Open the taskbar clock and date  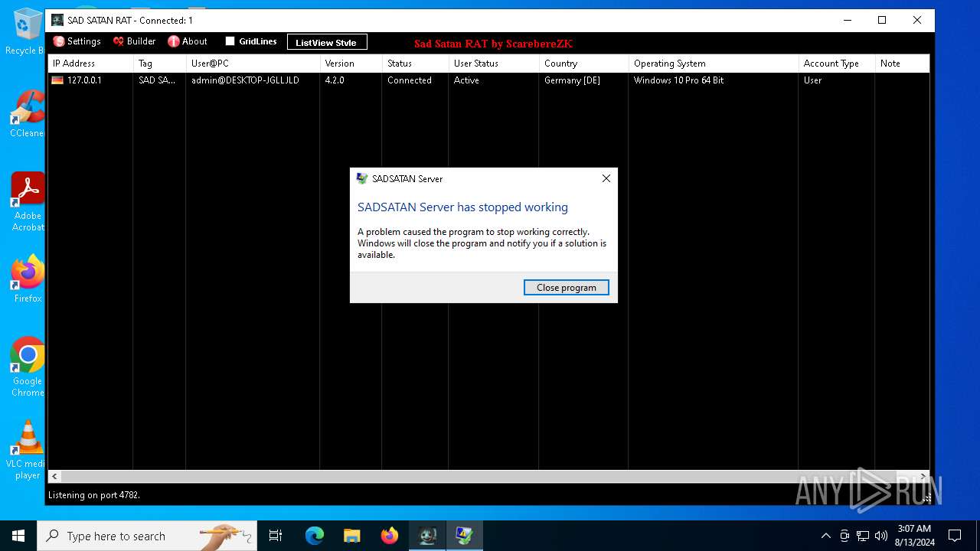914,536
